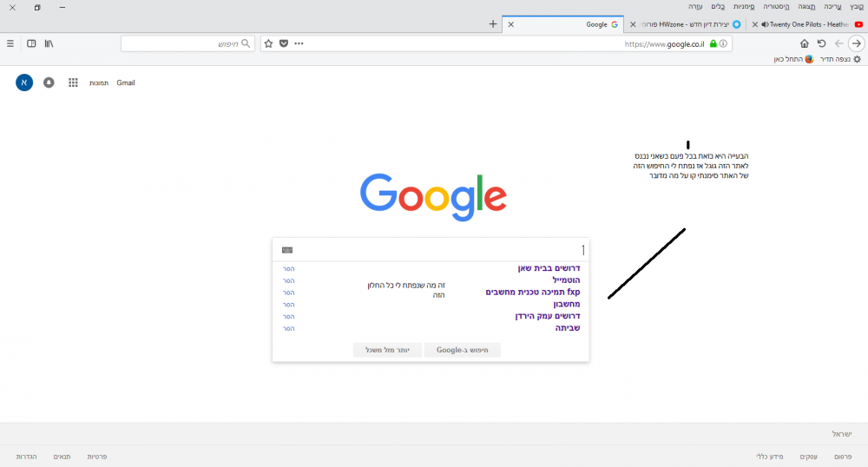Viewport: 868px width, 467px height.
Task: Select the Google tab
Action: pyautogui.click(x=563, y=24)
